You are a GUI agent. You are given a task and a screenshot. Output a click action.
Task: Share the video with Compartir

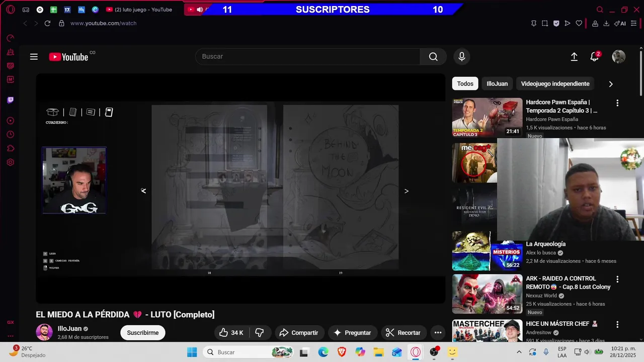click(299, 333)
